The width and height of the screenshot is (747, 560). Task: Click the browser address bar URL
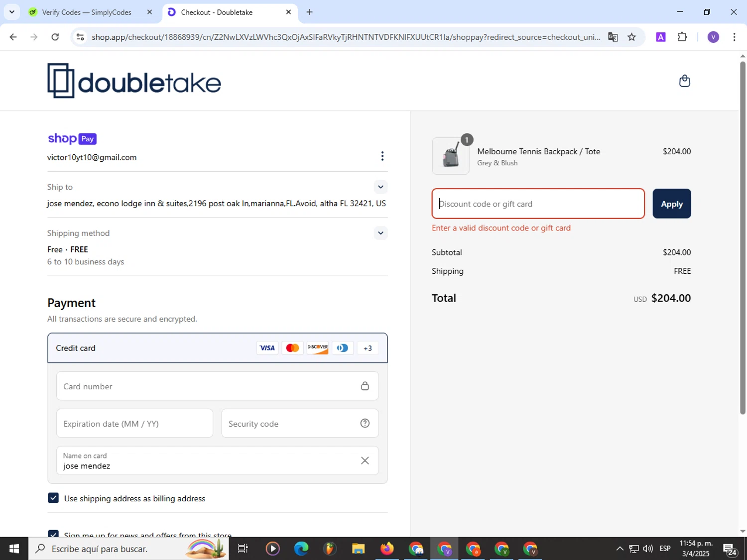tap(346, 37)
